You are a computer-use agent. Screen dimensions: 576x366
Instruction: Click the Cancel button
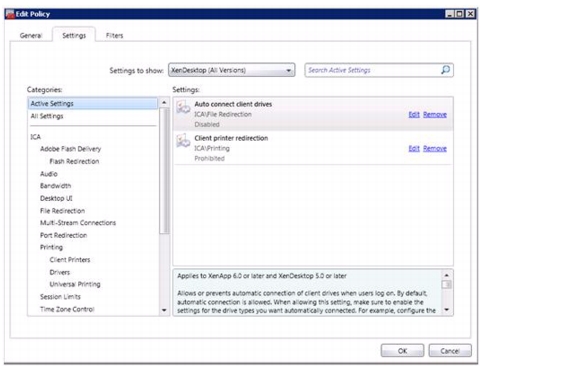click(x=450, y=351)
